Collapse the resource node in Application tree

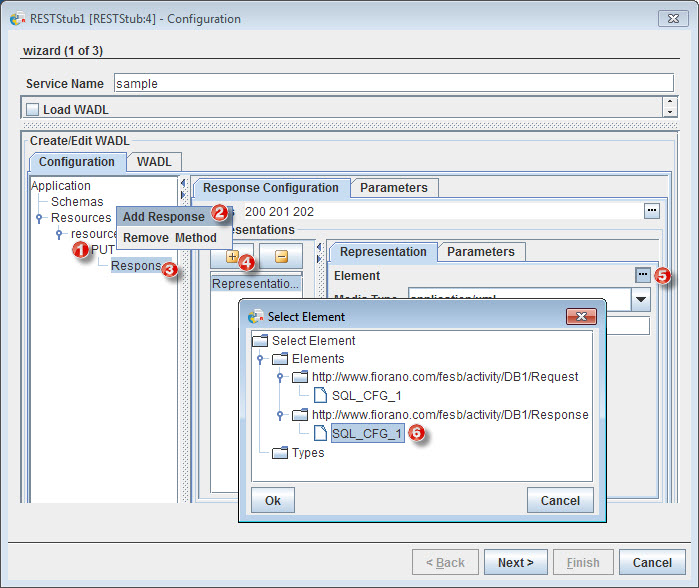(x=59, y=234)
